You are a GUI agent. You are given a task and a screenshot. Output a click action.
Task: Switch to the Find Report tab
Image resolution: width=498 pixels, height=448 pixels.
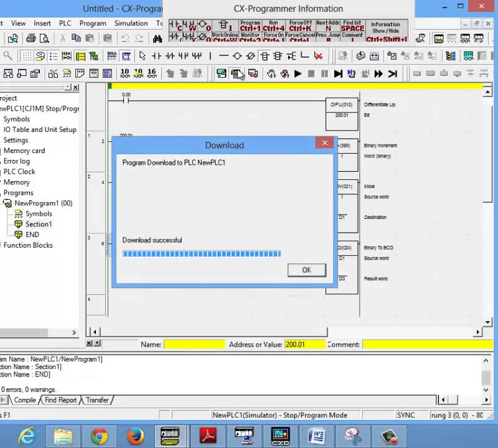coord(60,400)
